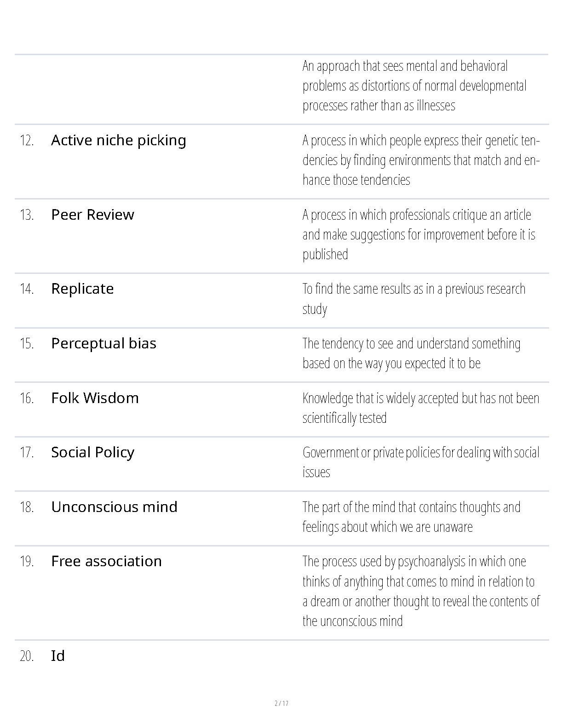Viewport: 563px width, 728px height.
Task: Select the psychoanalysis process definition text
Action: 420,591
